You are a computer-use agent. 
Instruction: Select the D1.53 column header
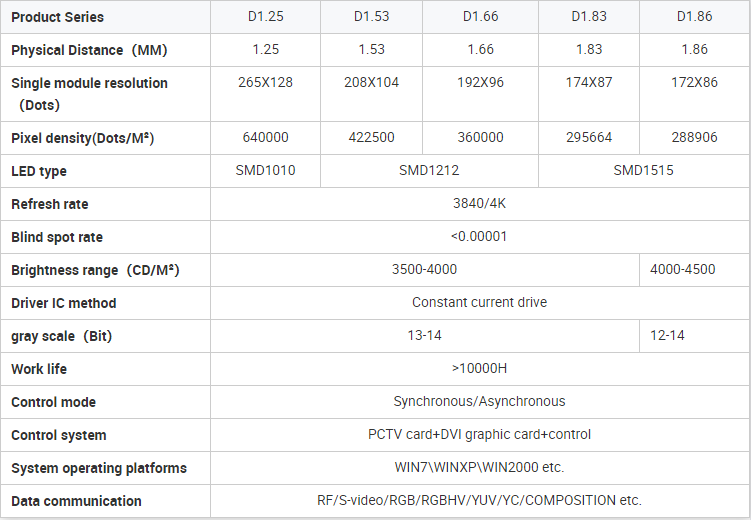coord(371,17)
